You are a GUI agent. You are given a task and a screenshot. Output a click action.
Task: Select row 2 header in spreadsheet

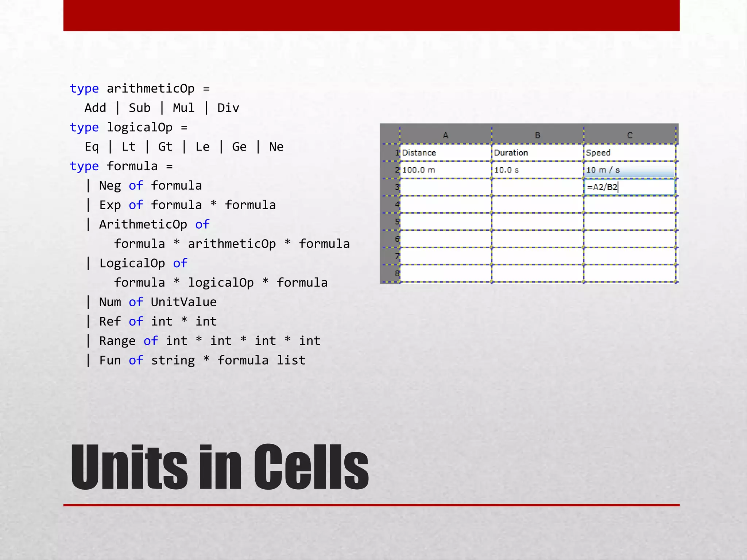pos(390,170)
